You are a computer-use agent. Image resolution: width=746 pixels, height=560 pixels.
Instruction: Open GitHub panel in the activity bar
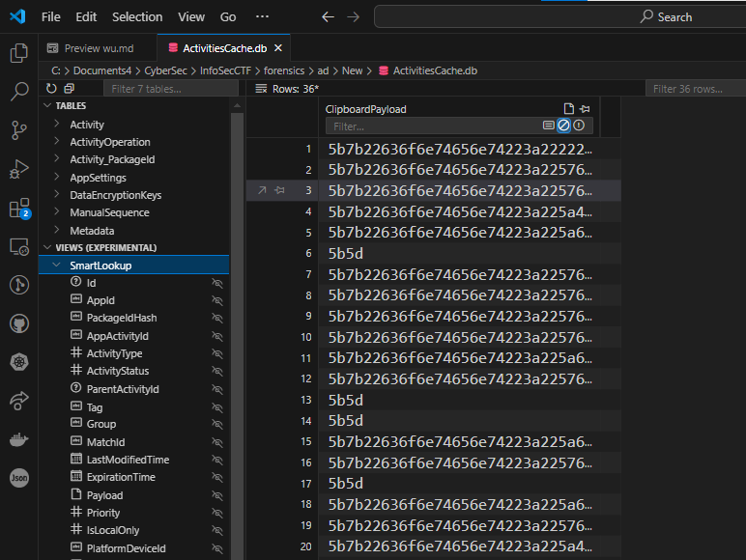tap(18, 323)
